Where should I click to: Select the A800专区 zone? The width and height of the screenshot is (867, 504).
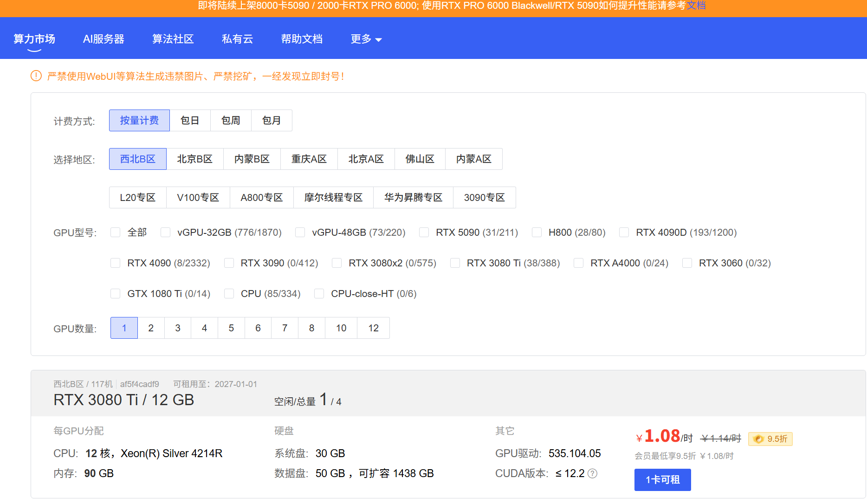[262, 198]
